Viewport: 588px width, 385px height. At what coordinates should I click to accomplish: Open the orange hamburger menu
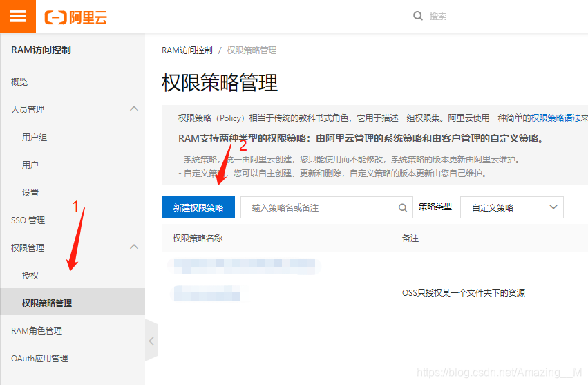(18, 17)
